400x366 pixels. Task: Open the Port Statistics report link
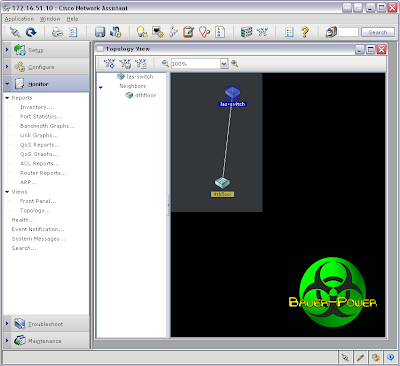point(41,117)
